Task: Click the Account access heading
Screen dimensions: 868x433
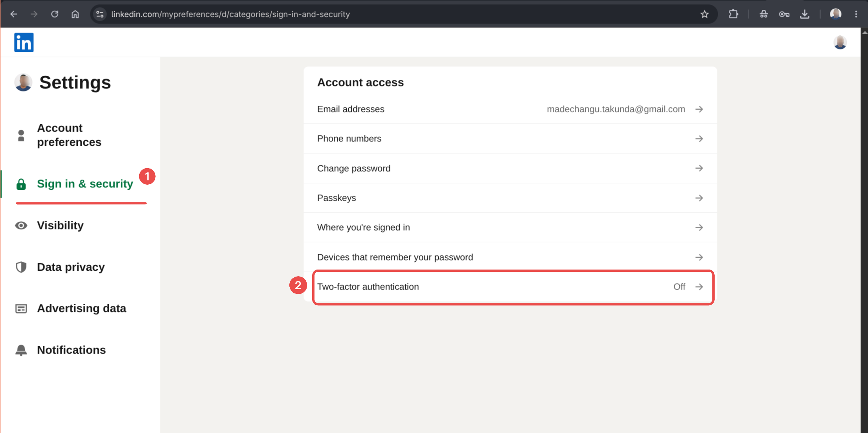Action: point(360,83)
